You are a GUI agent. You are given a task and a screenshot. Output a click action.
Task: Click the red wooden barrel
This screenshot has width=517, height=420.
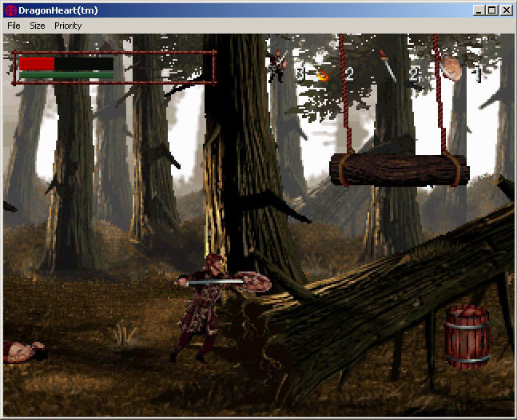click(x=467, y=337)
